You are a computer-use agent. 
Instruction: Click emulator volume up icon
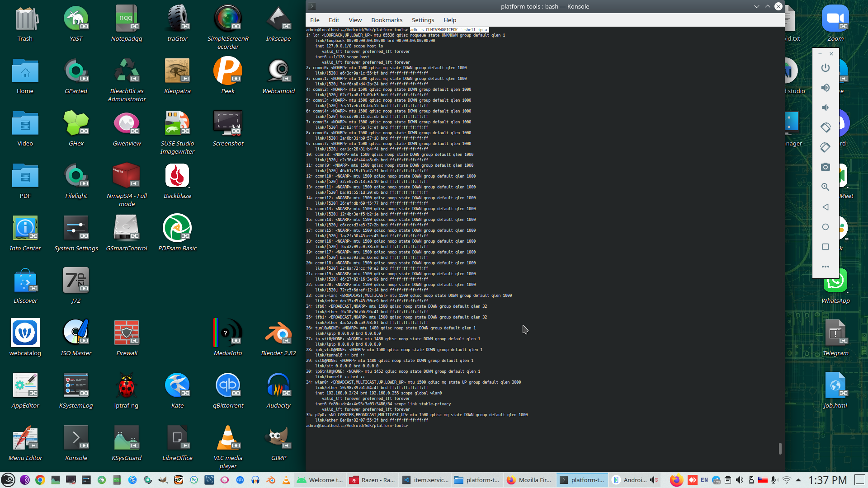click(825, 88)
